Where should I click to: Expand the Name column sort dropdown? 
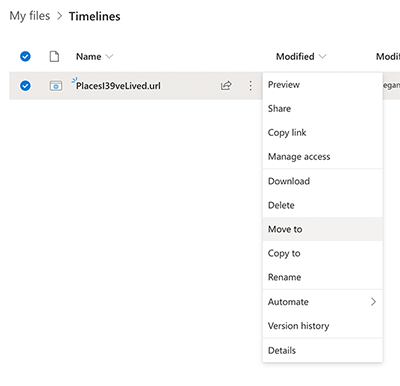[109, 56]
